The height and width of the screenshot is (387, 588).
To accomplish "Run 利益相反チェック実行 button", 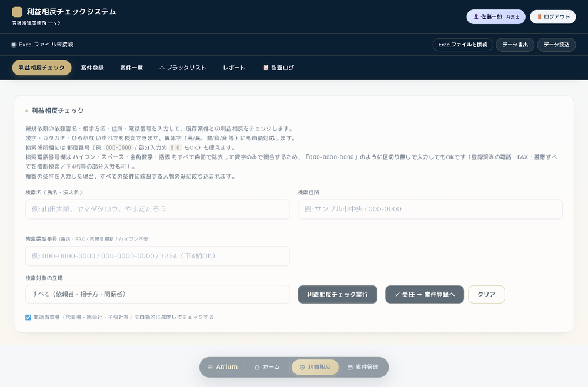I will tap(338, 294).
